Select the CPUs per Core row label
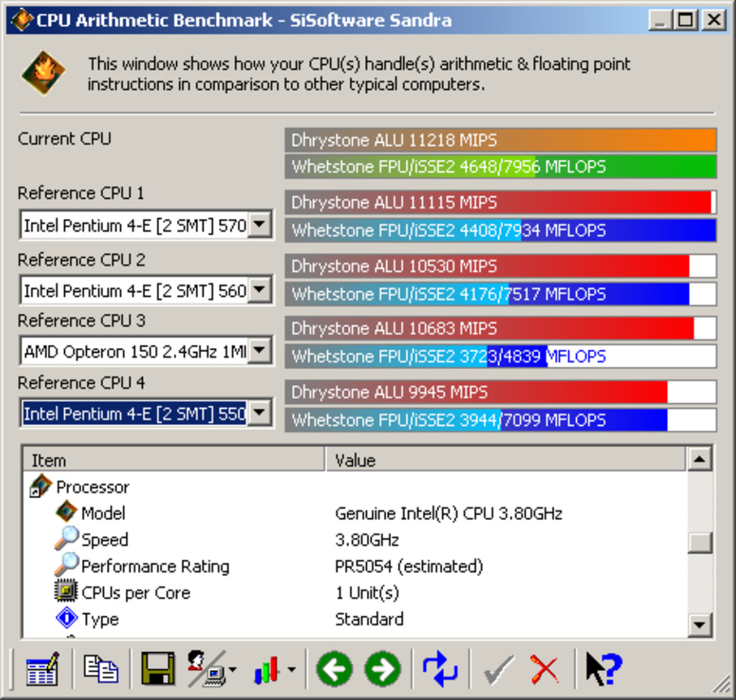Viewport: 736px width, 700px height. [x=136, y=592]
